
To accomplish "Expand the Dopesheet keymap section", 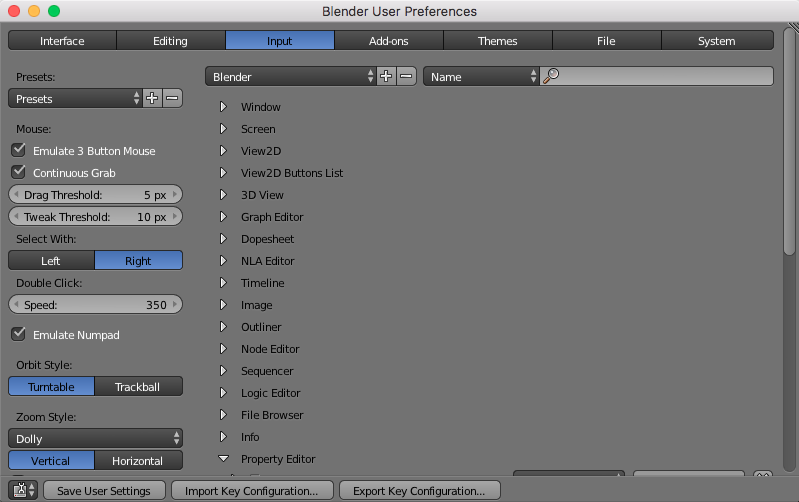I will (x=223, y=239).
